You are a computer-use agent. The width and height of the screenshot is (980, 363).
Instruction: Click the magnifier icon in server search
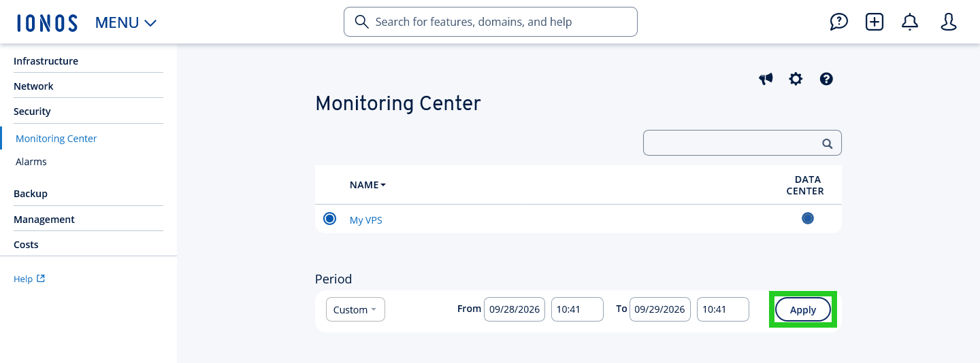[827, 143]
